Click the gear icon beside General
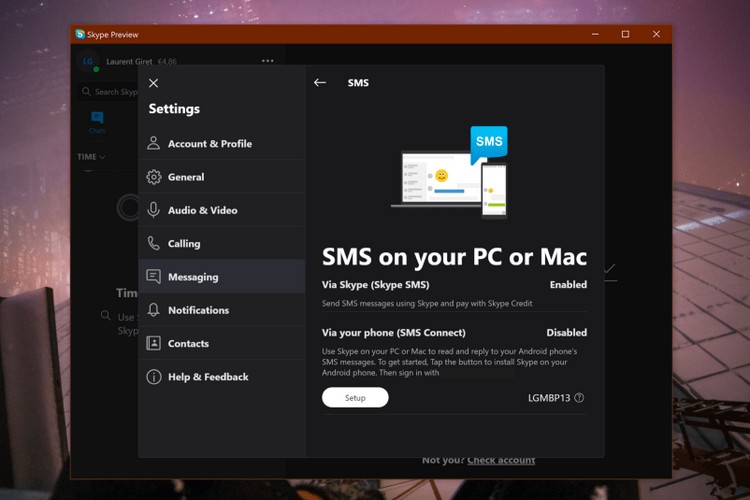This screenshot has height=500, width=750. (154, 177)
